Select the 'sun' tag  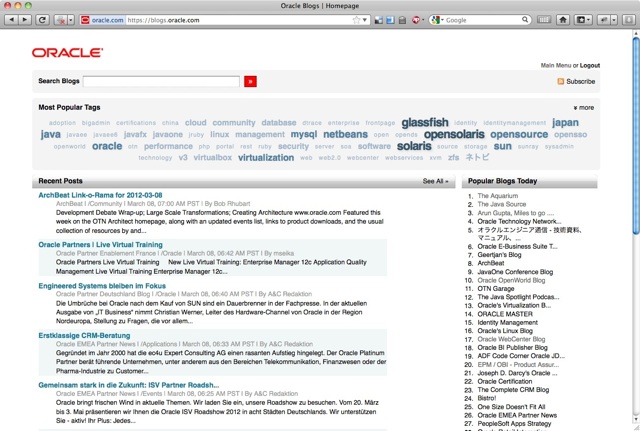(502, 146)
